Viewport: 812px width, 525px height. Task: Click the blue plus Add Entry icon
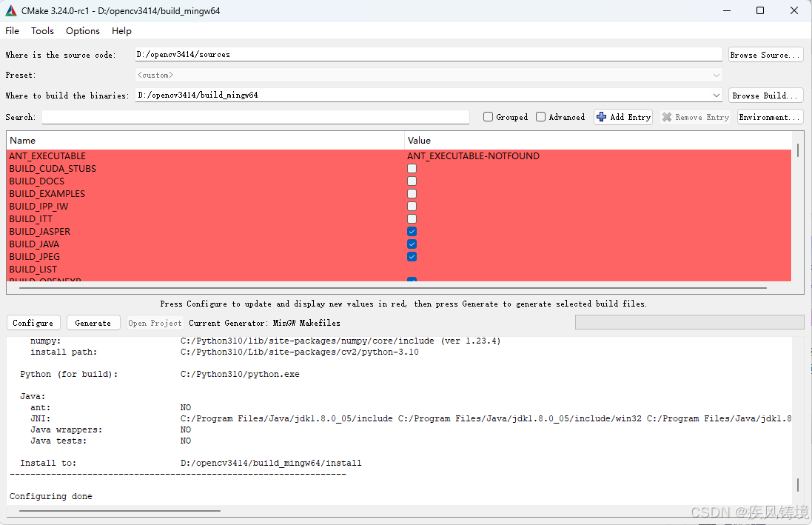(601, 117)
